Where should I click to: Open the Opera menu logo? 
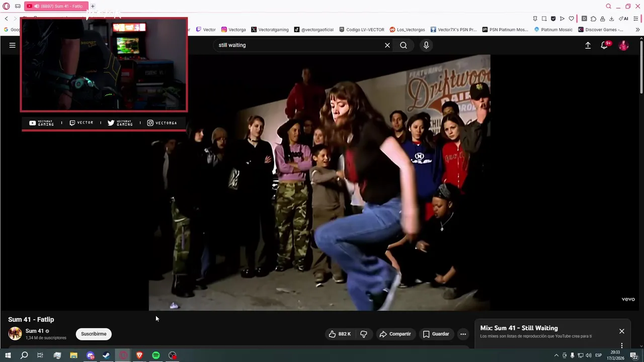6,6
